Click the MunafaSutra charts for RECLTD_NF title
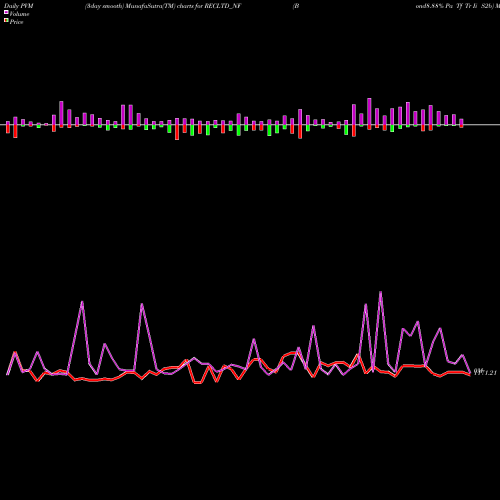 pyautogui.click(x=163, y=6)
